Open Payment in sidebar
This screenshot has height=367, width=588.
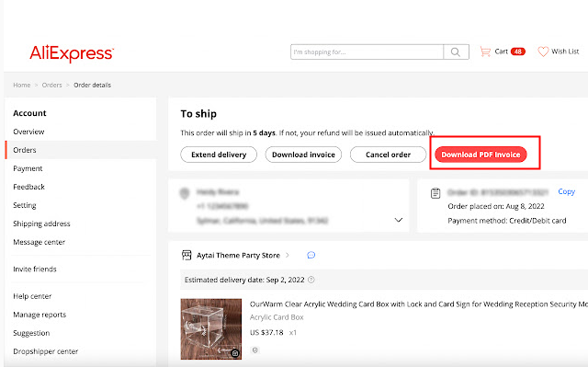pyautogui.click(x=28, y=168)
